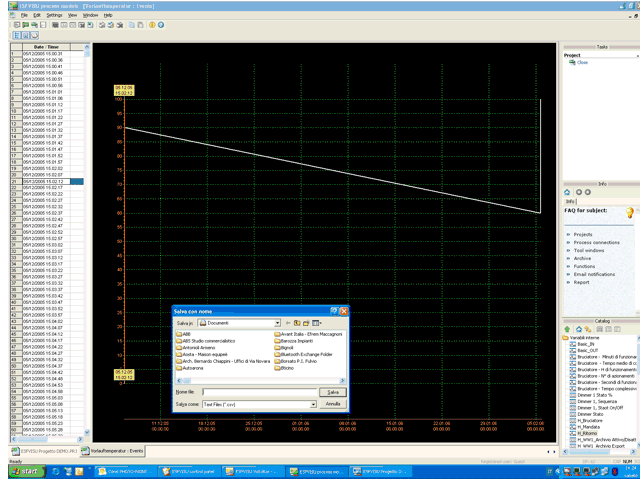Click the Date / Time column header
640x480 pixels.
47,47
